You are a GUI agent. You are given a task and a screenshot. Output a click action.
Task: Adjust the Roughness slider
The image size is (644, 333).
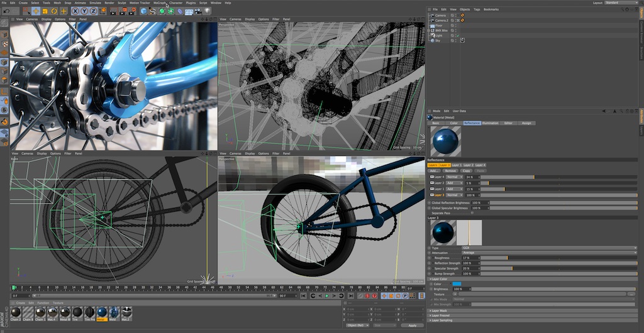[x=558, y=258]
